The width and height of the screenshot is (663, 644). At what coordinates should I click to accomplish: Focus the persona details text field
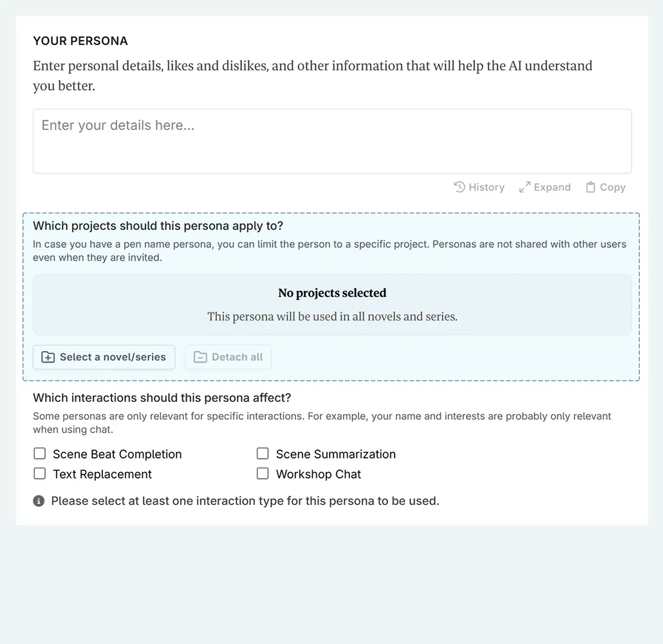332,141
